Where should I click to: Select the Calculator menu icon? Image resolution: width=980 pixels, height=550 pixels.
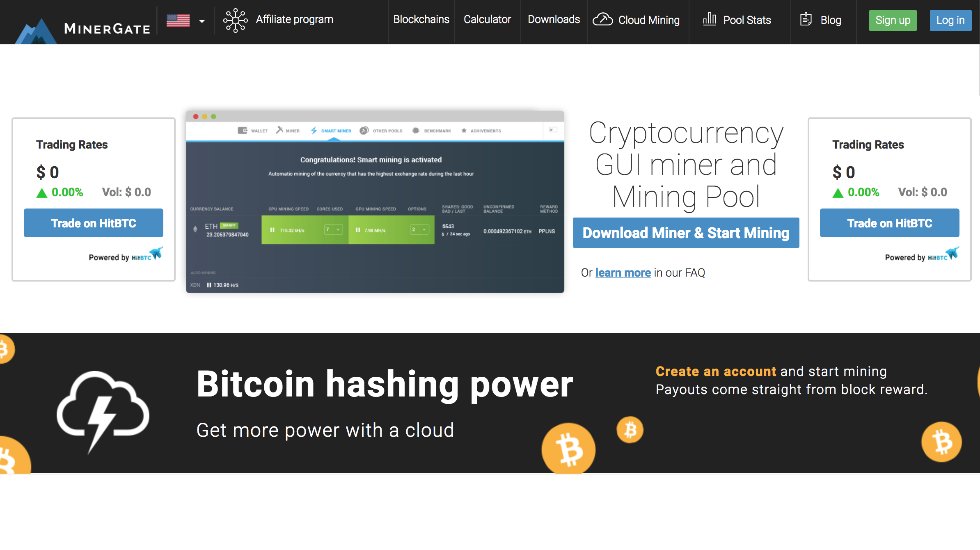pos(488,20)
